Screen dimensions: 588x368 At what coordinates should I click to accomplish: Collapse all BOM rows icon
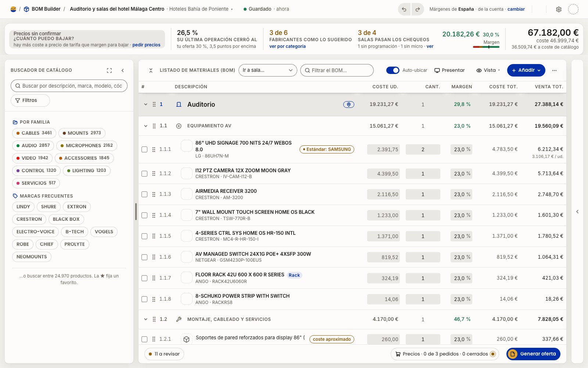click(x=151, y=70)
